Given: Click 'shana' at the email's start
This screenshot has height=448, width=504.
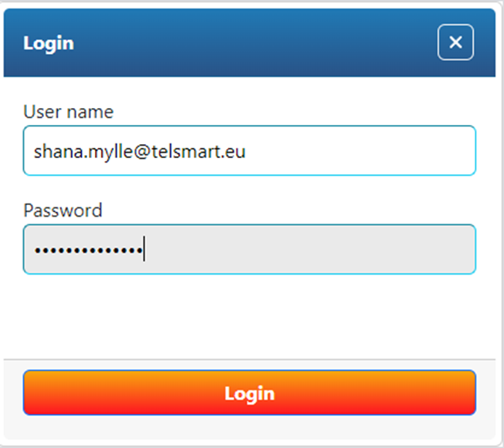Looking at the screenshot, I should pyautogui.click(x=53, y=151).
